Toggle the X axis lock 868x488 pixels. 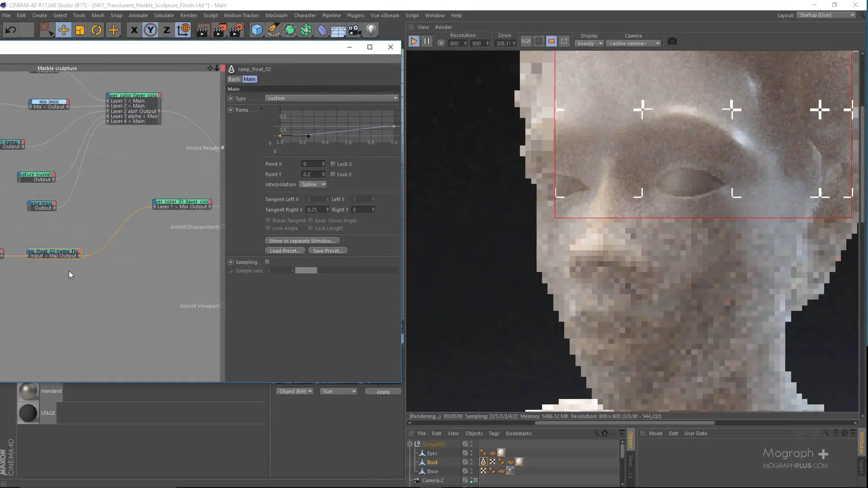tap(134, 30)
